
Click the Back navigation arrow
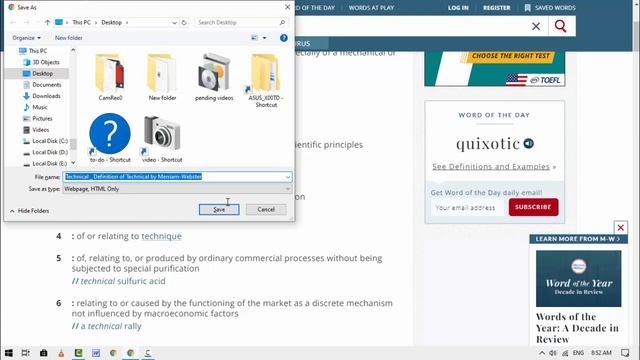[x=13, y=22]
